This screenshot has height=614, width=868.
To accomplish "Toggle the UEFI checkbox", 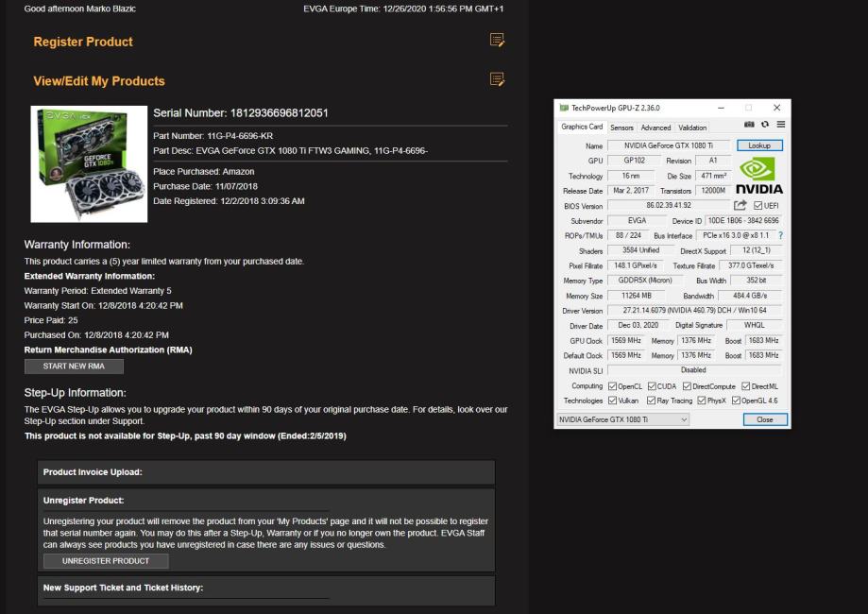I will tap(757, 205).
